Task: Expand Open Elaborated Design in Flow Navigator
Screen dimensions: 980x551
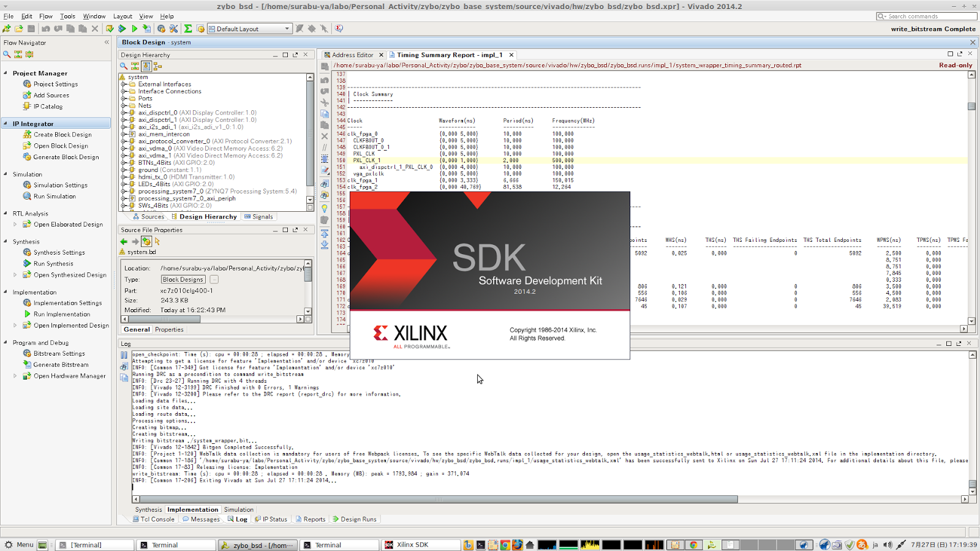Action: pos(15,225)
